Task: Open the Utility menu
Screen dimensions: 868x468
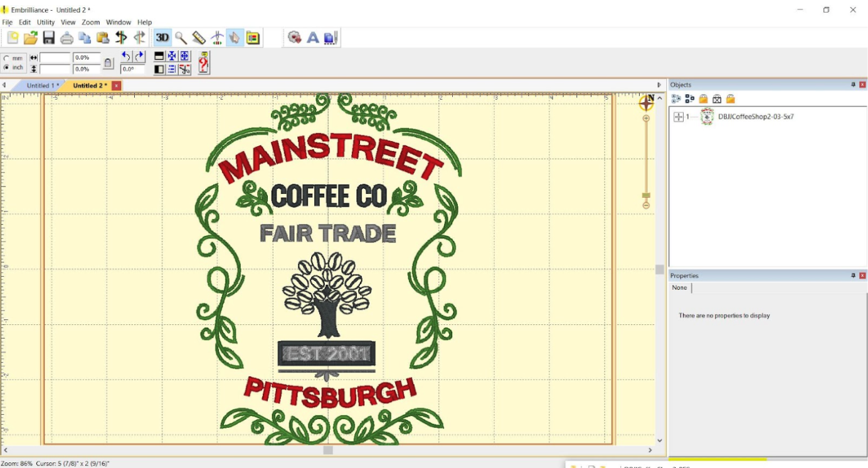Action: (46, 22)
